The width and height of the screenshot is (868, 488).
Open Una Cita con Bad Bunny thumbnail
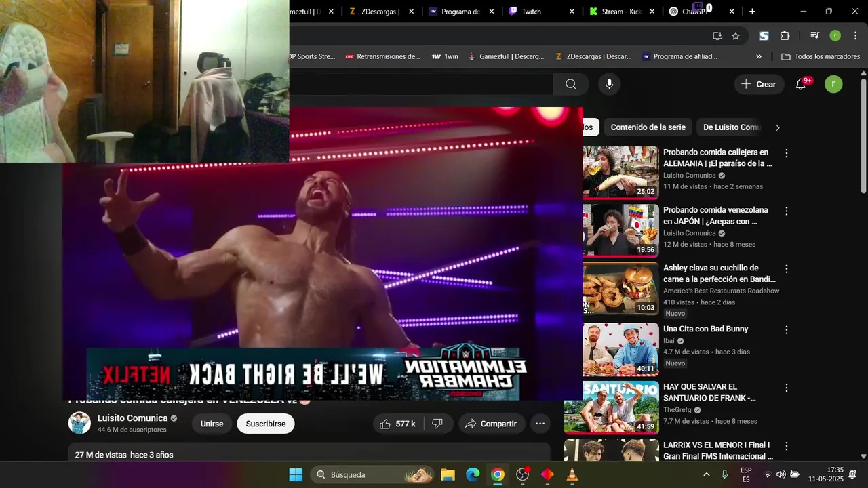[x=620, y=349]
